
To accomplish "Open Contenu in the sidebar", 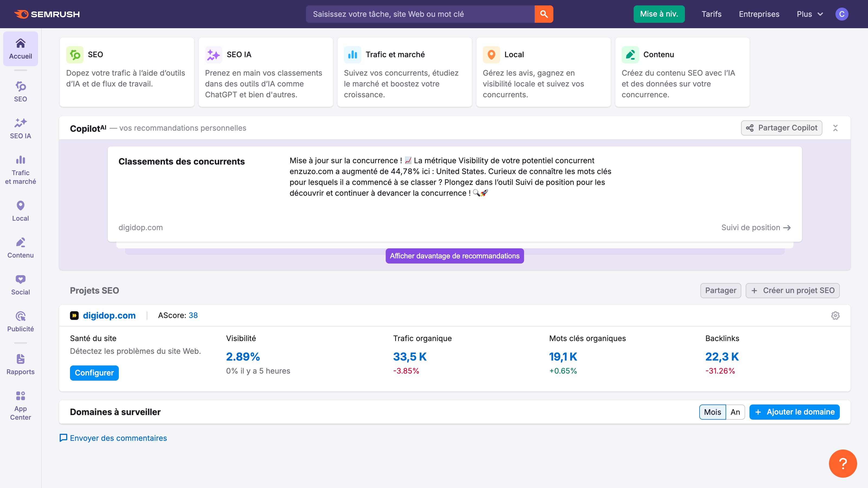I will click(x=21, y=248).
